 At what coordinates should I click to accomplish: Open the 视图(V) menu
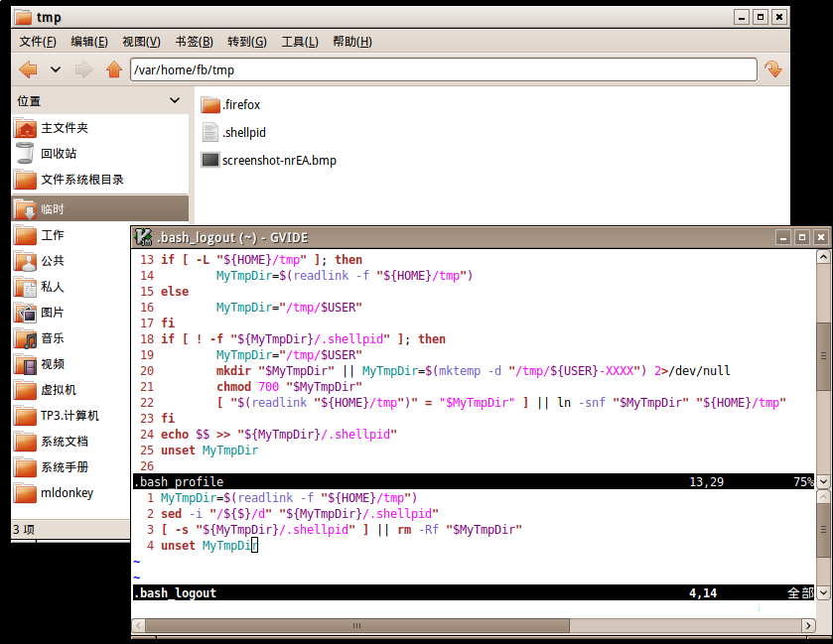click(141, 42)
